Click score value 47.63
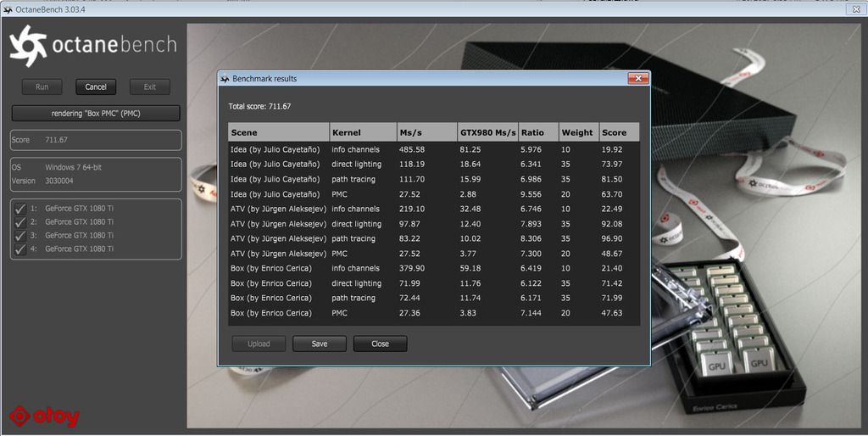This screenshot has height=436, width=868. click(612, 313)
